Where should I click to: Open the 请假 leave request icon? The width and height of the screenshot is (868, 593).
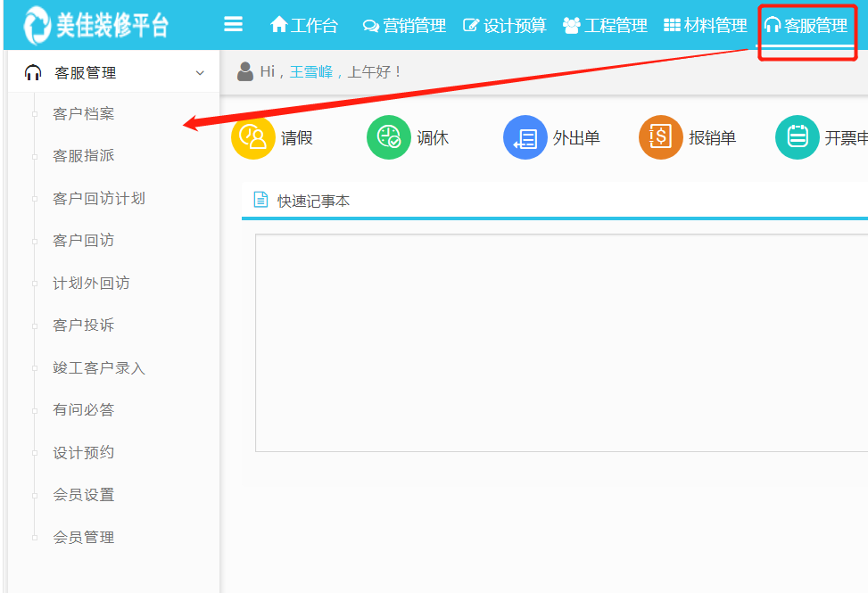(252, 137)
